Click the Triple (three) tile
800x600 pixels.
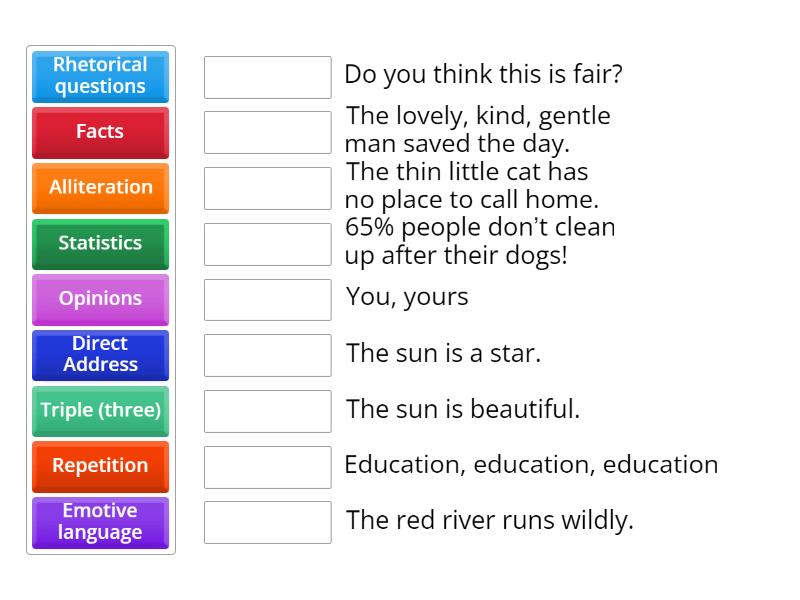[x=100, y=410]
